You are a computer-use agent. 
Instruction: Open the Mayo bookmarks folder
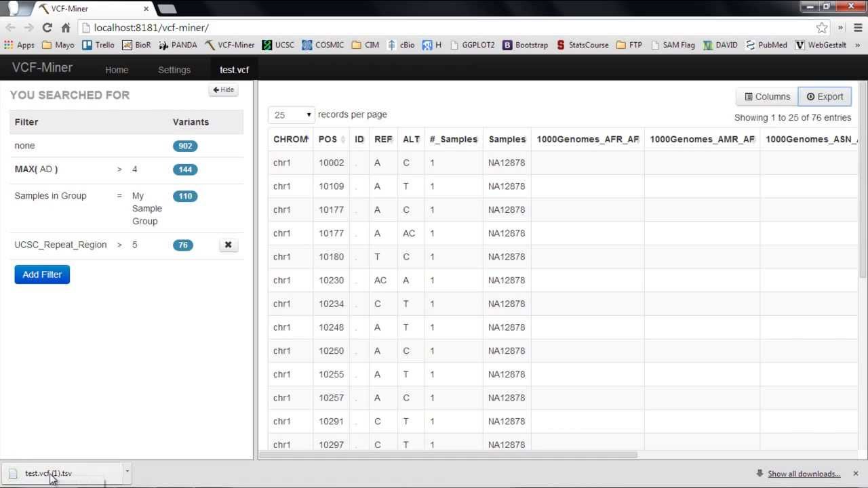click(x=58, y=45)
